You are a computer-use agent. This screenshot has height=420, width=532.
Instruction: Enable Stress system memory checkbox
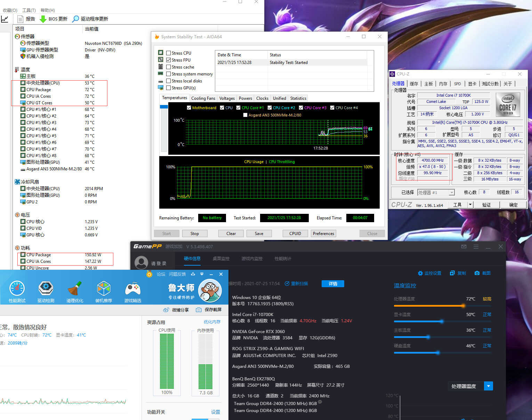pyautogui.click(x=168, y=74)
